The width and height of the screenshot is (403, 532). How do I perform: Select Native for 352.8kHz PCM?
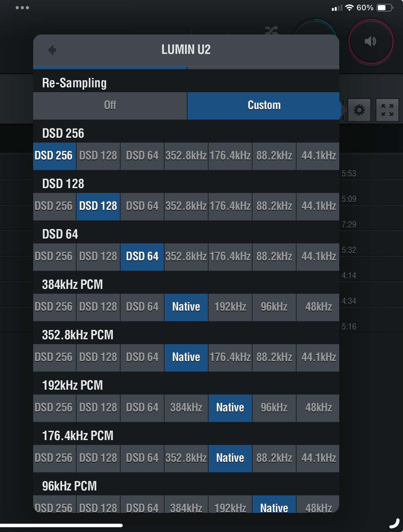tap(186, 358)
